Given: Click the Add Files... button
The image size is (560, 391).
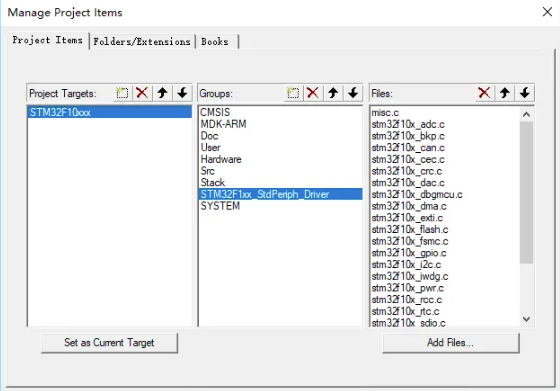Looking at the screenshot, I should point(450,343).
